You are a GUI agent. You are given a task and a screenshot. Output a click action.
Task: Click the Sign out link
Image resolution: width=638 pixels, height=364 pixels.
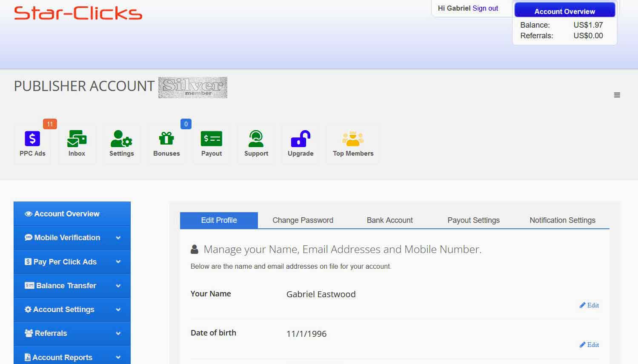pyautogui.click(x=485, y=8)
